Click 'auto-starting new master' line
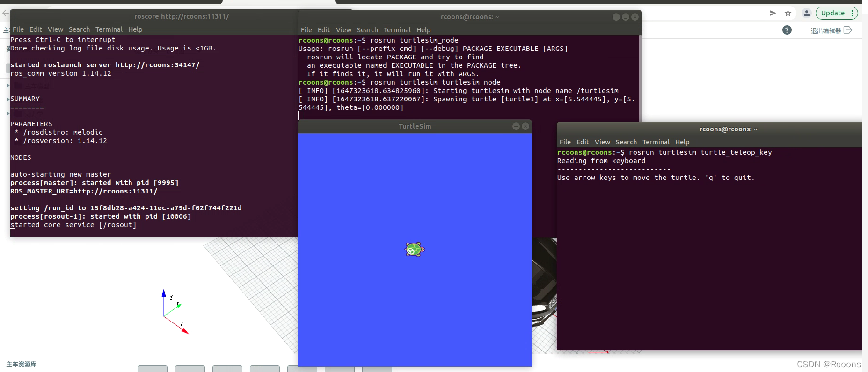The width and height of the screenshot is (868, 372). (61, 175)
